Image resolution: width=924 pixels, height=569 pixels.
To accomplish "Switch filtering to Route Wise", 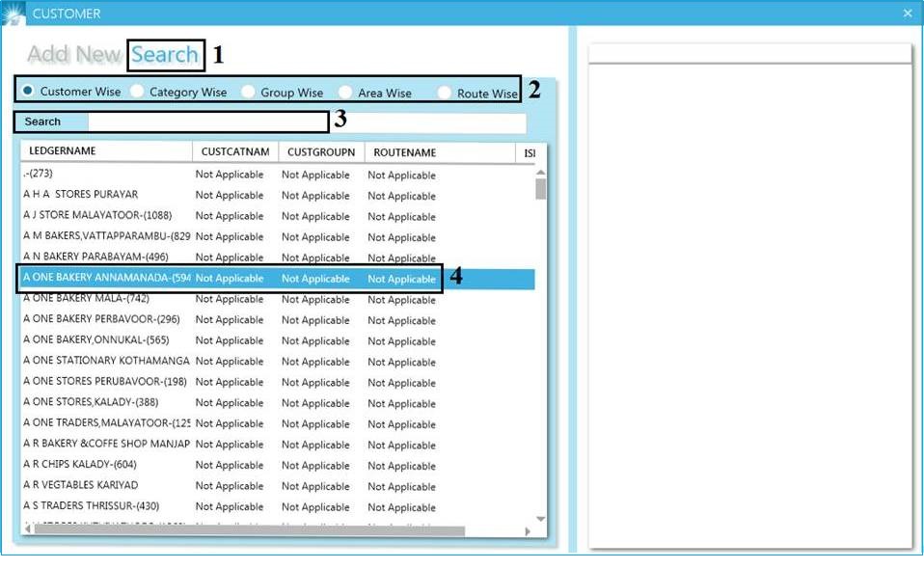I will point(443,91).
